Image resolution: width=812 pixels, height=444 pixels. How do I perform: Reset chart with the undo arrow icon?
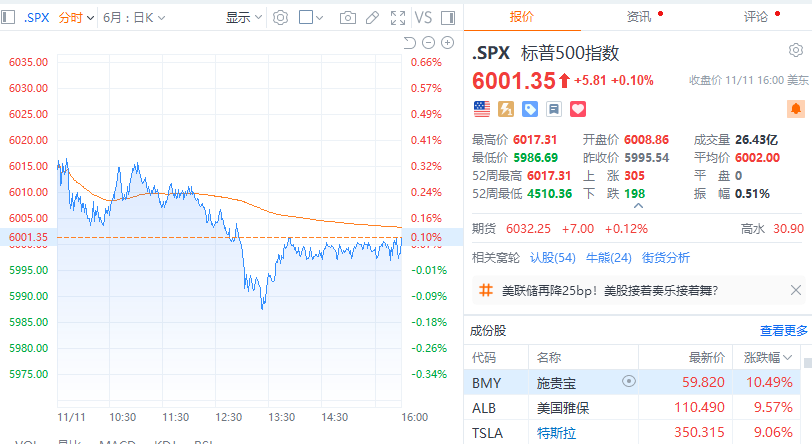click(408, 42)
